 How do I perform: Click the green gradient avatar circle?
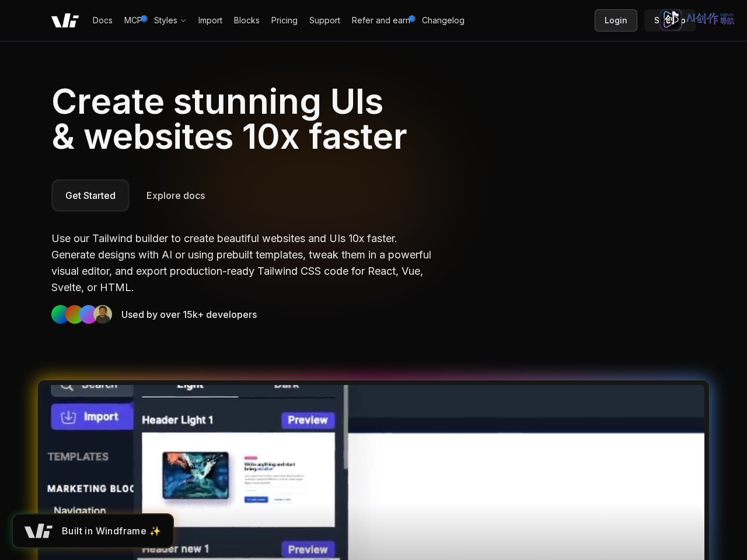(x=60, y=314)
